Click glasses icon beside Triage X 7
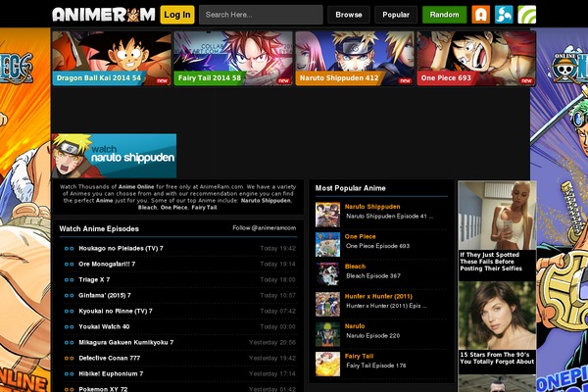This screenshot has width=588, height=392. (x=69, y=280)
